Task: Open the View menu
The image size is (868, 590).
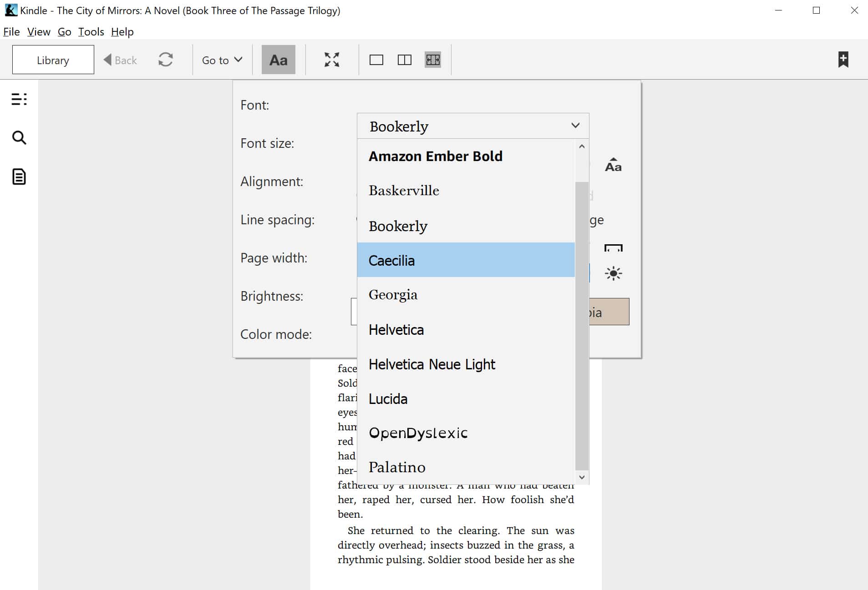Action: pos(39,32)
